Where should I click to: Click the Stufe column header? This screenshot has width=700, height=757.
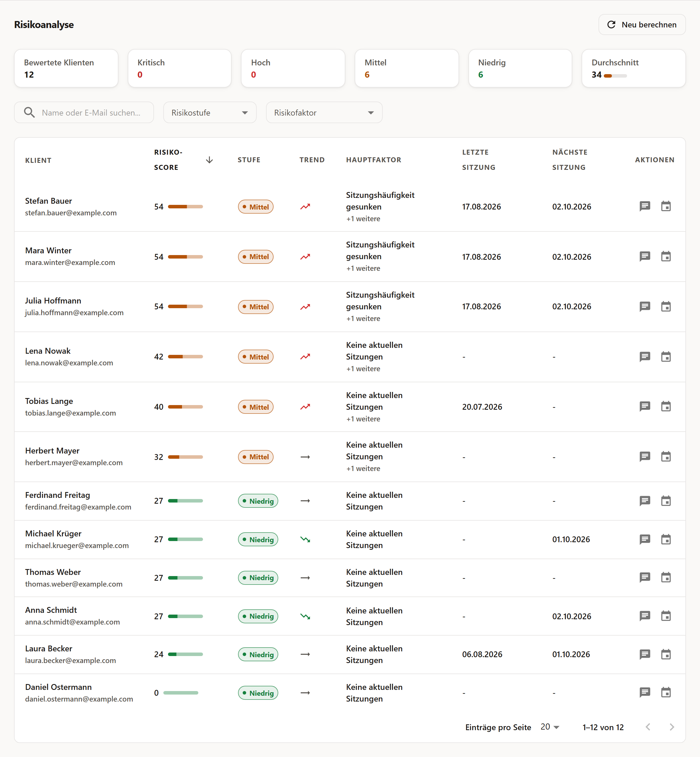pos(249,160)
